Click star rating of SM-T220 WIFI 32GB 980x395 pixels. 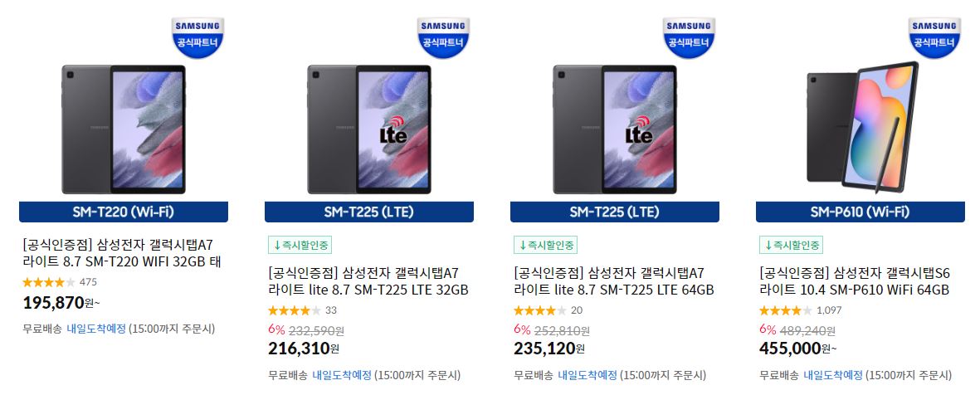(49, 282)
